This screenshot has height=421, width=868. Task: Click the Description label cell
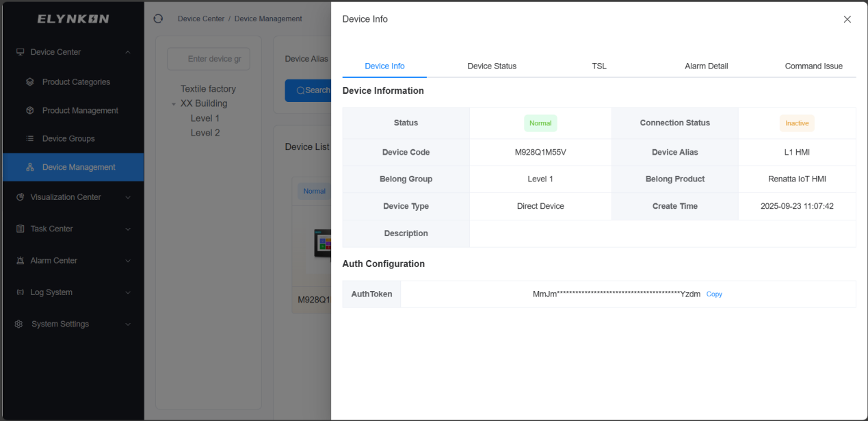(x=406, y=233)
